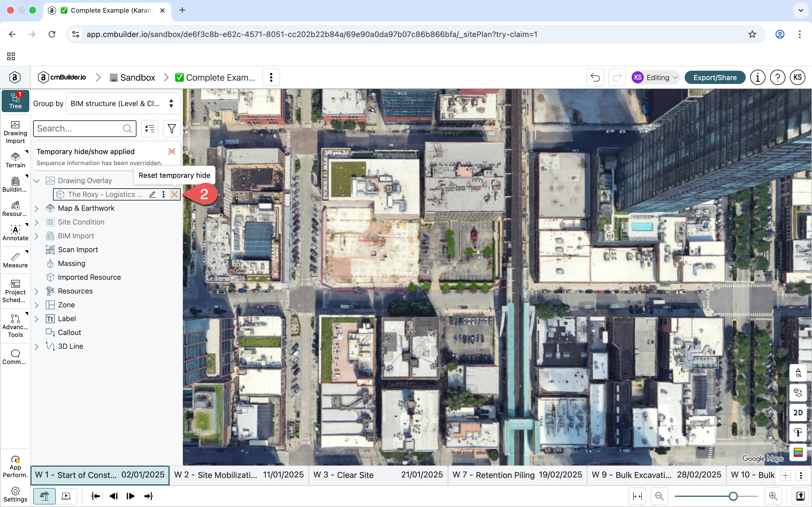Click the 3D orbit view cube icon

click(798, 393)
